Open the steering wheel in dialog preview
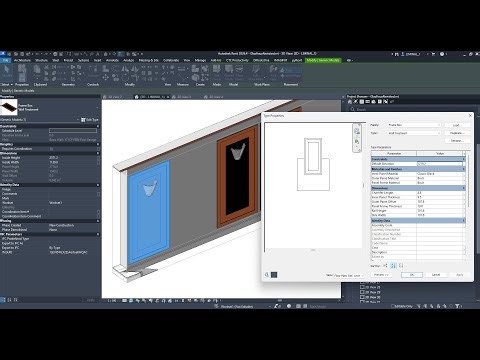 [357, 131]
